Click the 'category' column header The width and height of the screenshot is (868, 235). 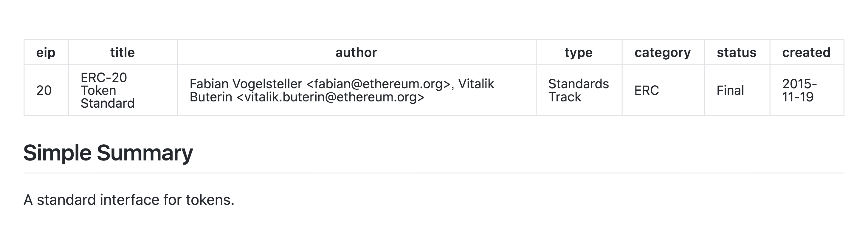click(662, 52)
